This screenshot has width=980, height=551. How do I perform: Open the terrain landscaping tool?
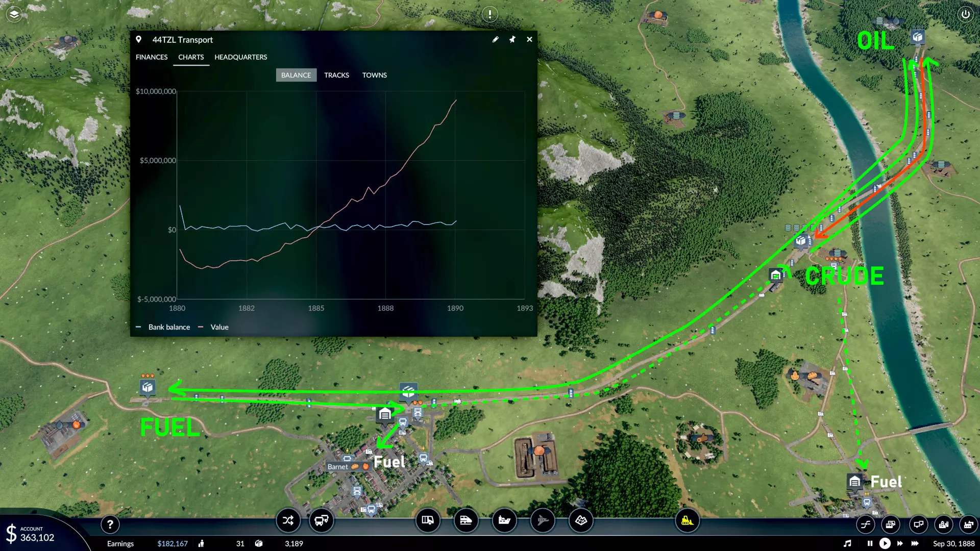pos(581,520)
